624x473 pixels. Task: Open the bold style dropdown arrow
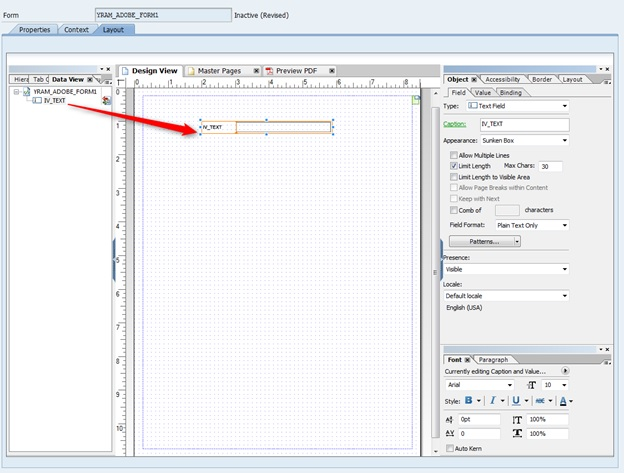tap(478, 401)
